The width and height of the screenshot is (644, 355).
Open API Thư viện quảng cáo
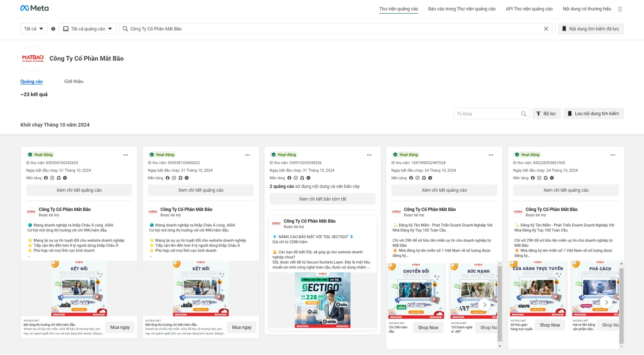[529, 9]
